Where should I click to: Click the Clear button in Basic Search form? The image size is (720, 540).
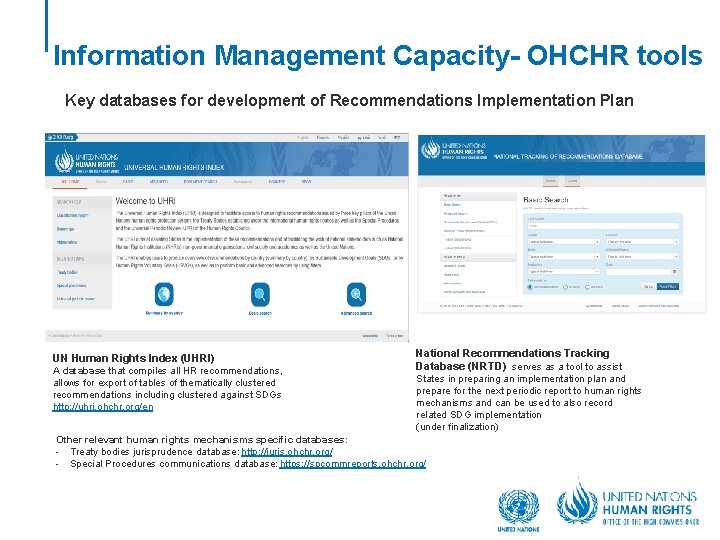click(648, 287)
